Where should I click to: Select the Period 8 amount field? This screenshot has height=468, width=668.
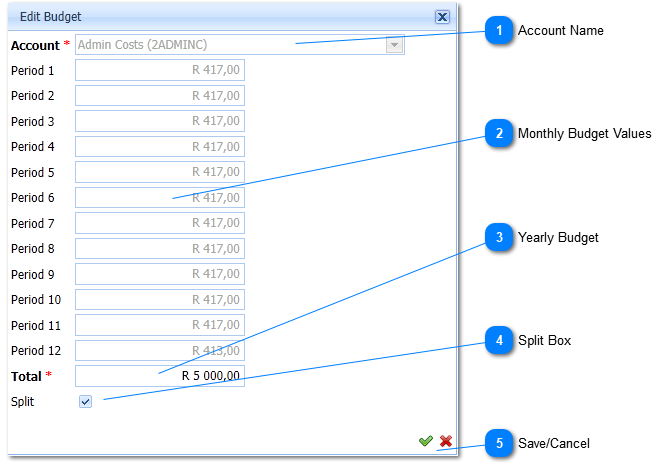160,248
